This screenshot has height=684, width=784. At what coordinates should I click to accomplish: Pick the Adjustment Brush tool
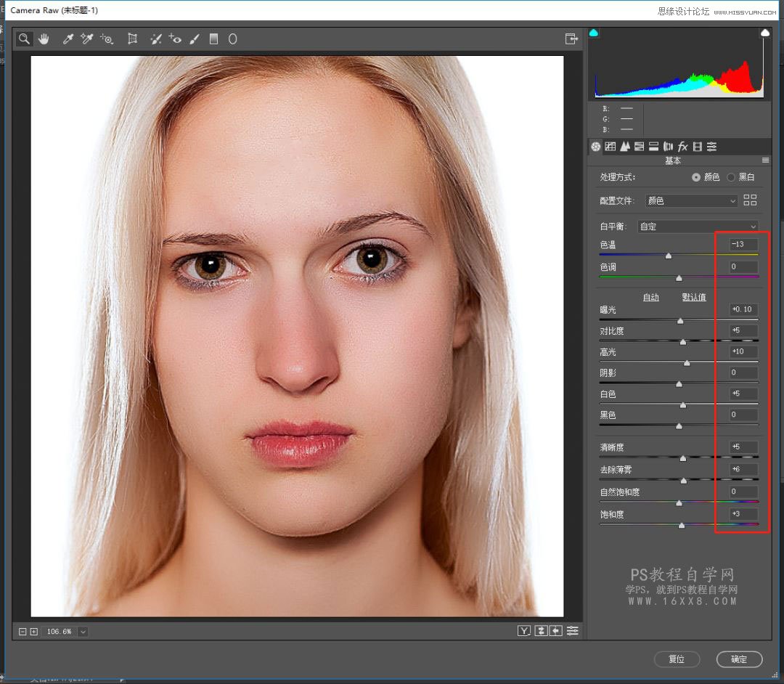pyautogui.click(x=194, y=39)
